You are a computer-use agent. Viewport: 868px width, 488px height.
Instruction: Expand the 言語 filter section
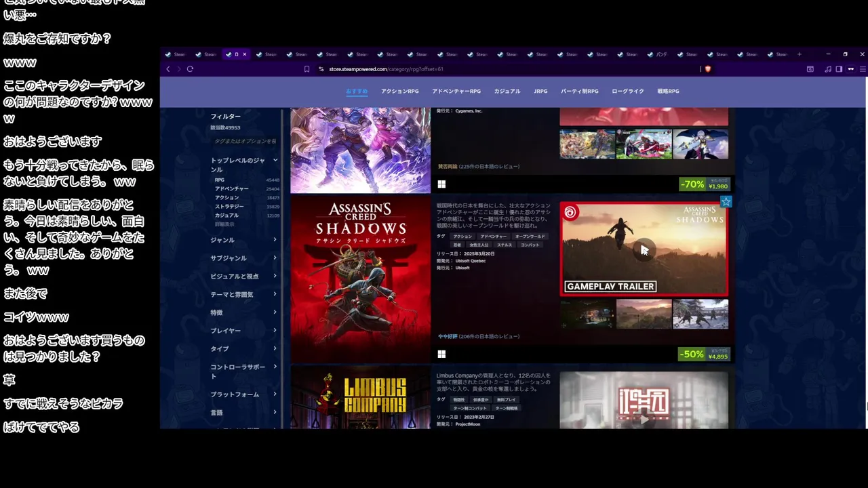click(x=244, y=413)
